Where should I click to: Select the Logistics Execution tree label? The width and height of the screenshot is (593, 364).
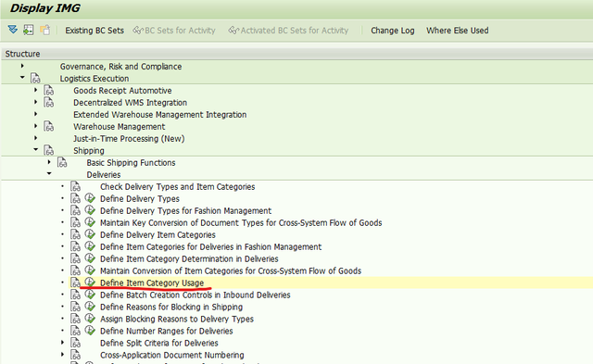[x=95, y=79]
